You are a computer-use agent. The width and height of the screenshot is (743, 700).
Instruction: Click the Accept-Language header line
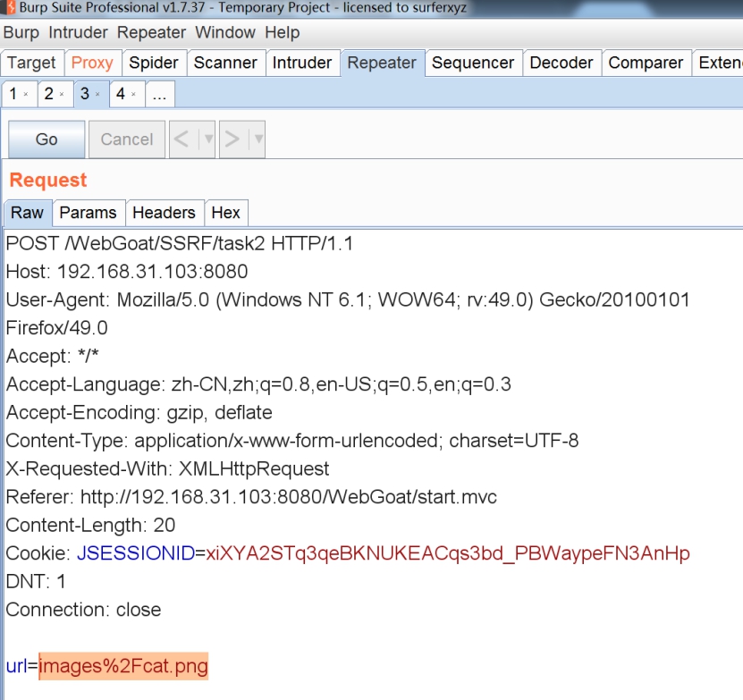coord(258,384)
